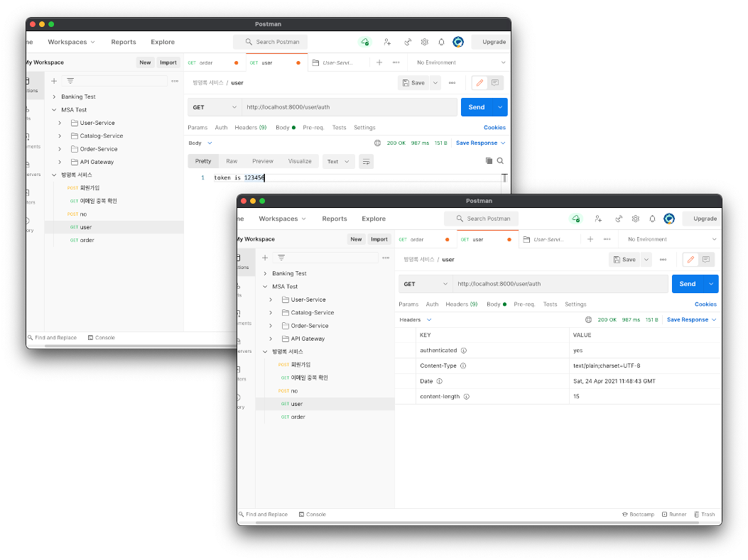The height and width of the screenshot is (560, 748).
Task: Open Text format dropdown in back window
Action: coord(338,162)
